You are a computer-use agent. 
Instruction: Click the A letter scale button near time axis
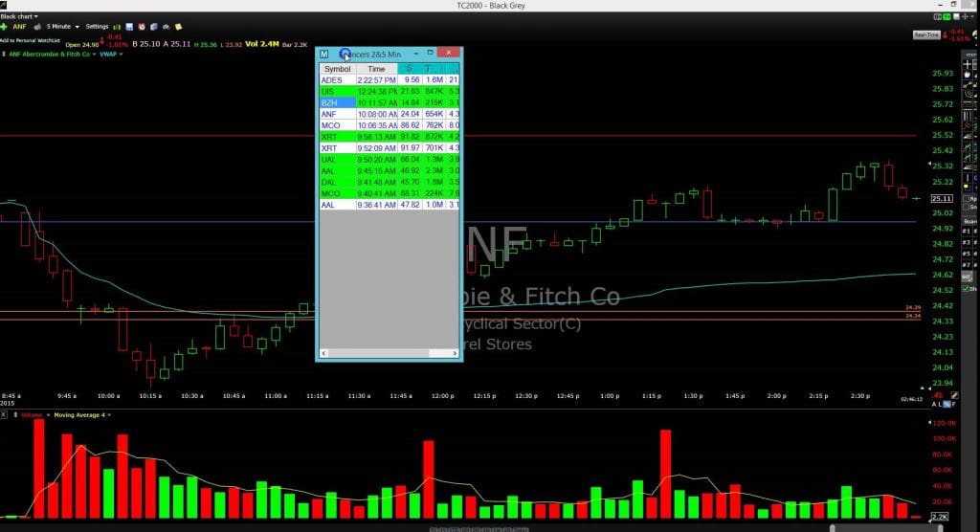coord(934,405)
